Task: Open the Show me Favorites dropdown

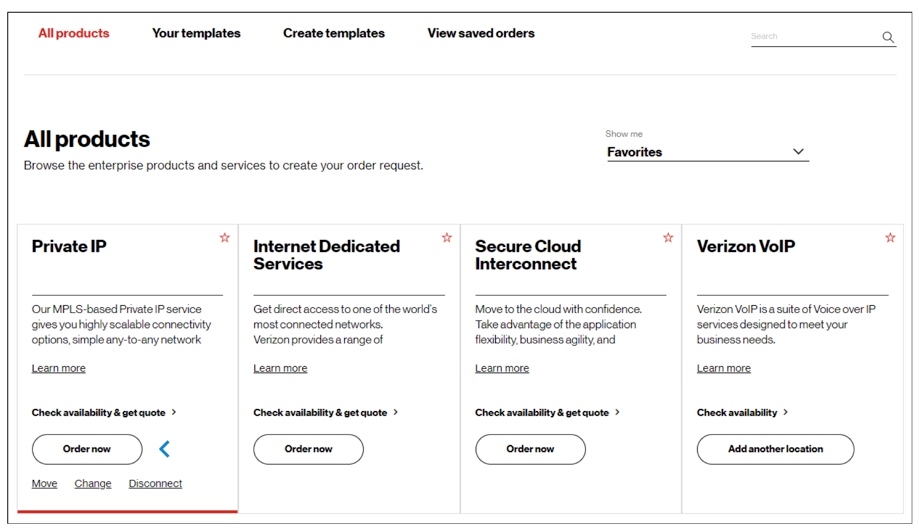Action: click(x=707, y=152)
